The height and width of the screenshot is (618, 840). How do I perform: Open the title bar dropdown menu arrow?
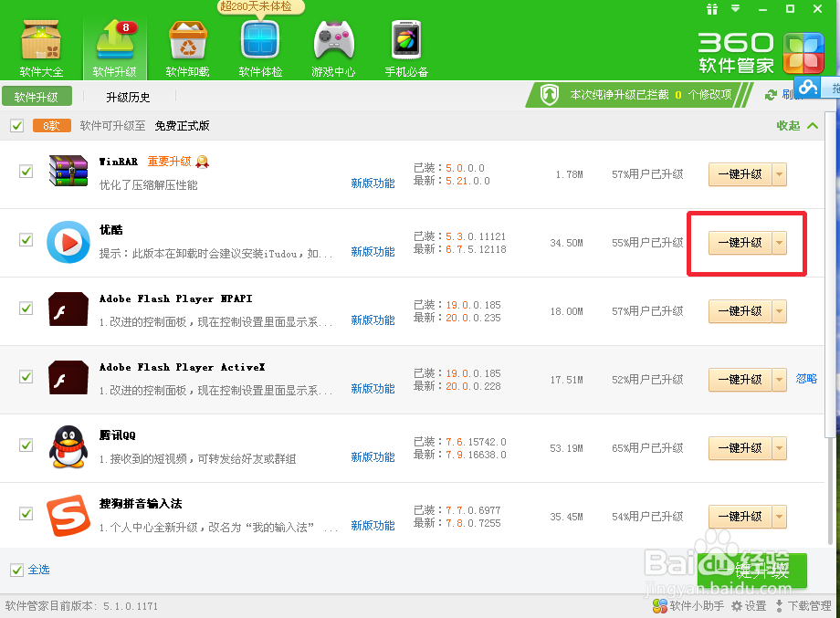pos(736,8)
